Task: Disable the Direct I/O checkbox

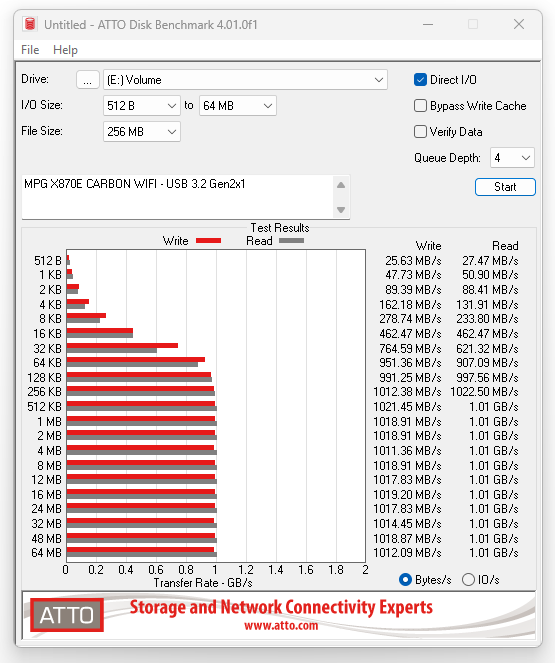Action: click(420, 79)
